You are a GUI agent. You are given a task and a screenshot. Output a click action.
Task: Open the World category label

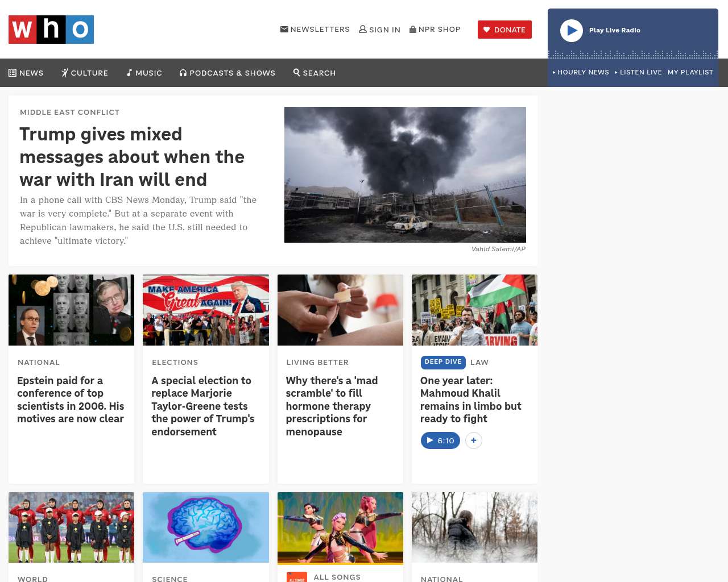tap(33, 579)
